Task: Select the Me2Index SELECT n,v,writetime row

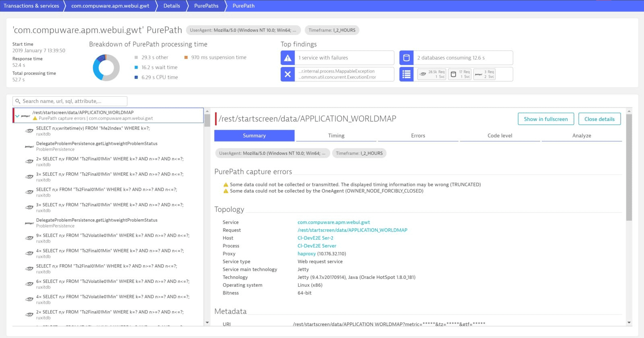Action: pos(108,131)
